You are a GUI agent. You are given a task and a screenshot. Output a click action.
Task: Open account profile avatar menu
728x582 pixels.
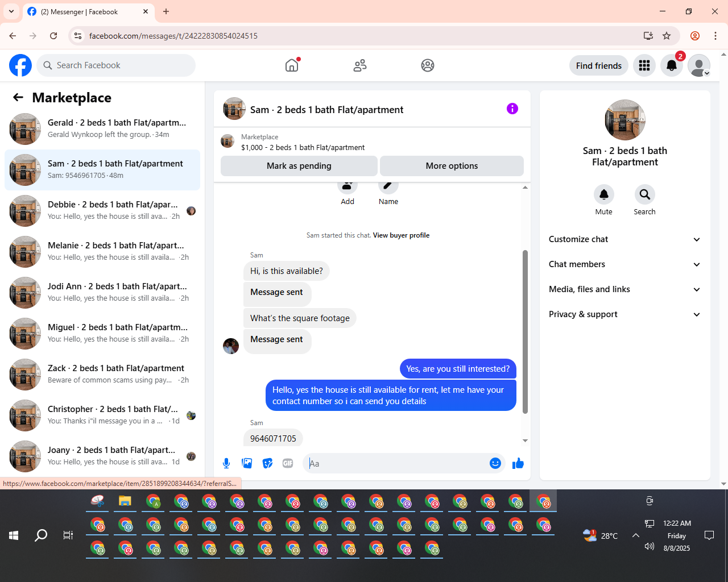[x=699, y=65]
